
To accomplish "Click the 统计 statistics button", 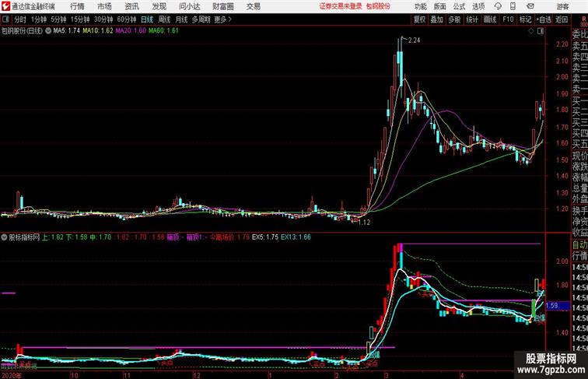I will pyautogui.click(x=472, y=19).
